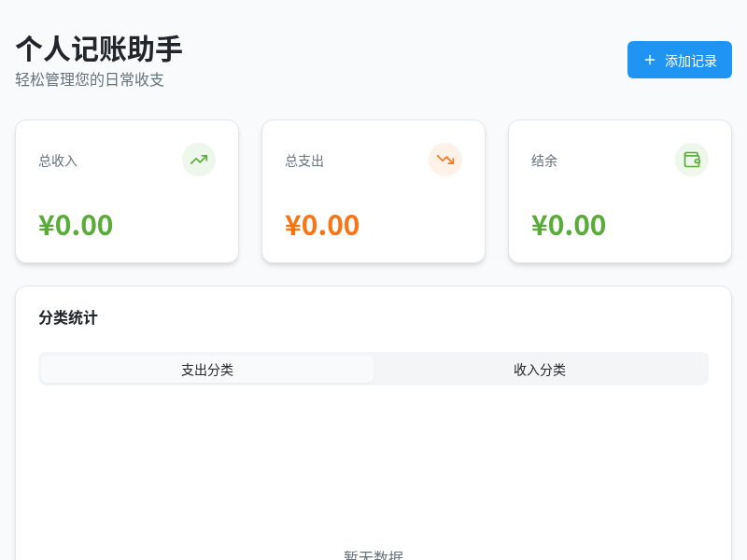747x560 pixels.
Task: Click the orange trending-down icon on 总支出 card
Action: tap(445, 160)
